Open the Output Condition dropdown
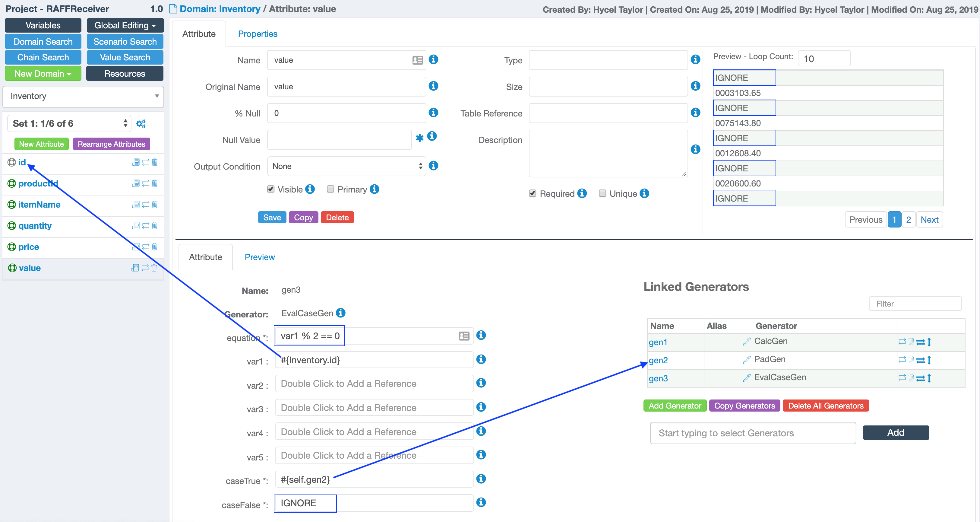 tap(346, 166)
